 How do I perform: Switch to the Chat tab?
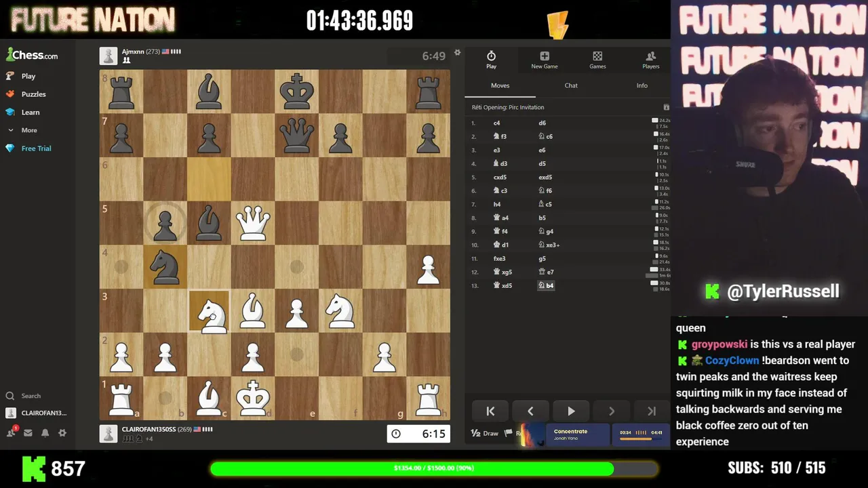(571, 85)
